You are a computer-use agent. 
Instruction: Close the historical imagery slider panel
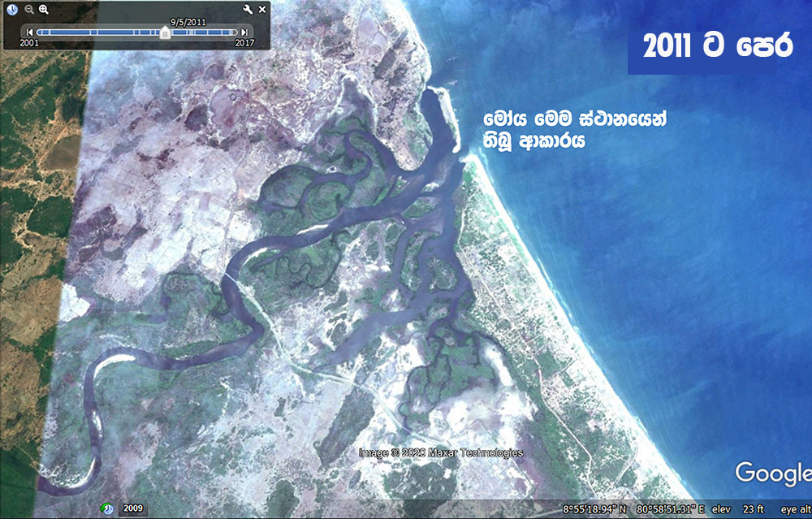coord(262,10)
